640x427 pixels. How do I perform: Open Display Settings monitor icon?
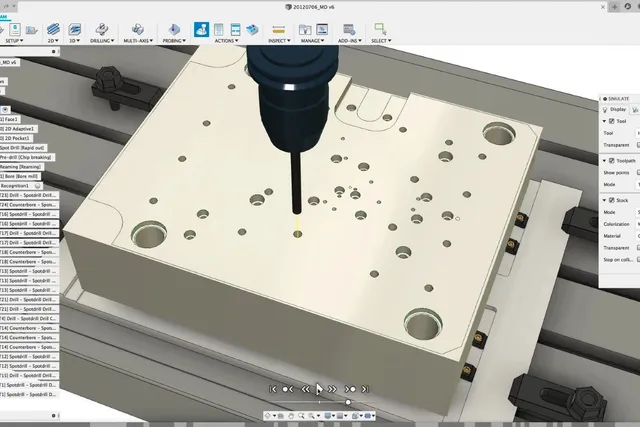point(328,416)
